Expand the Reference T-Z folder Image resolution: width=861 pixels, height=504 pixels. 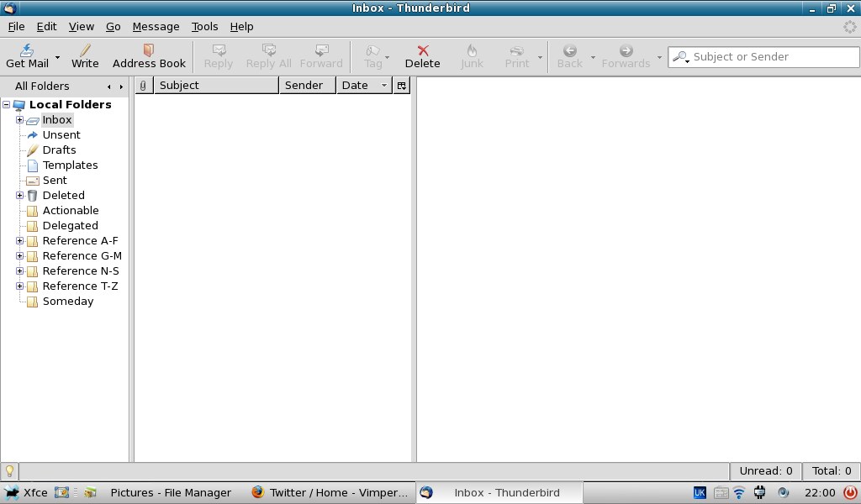point(20,286)
